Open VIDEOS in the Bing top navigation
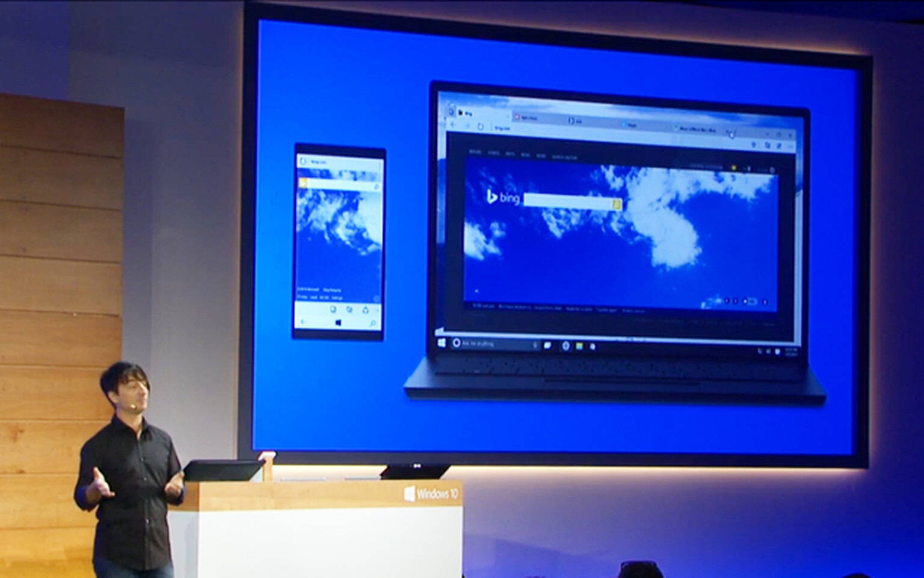 (x=494, y=154)
